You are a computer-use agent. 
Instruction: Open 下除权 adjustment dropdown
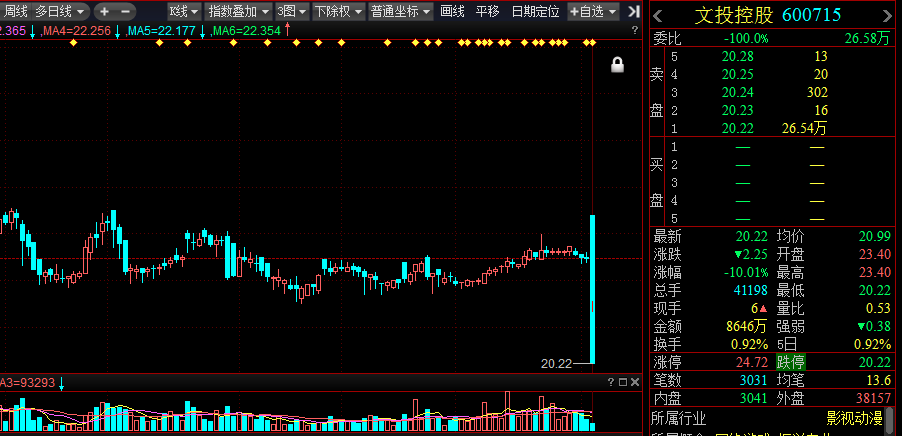pyautogui.click(x=339, y=11)
